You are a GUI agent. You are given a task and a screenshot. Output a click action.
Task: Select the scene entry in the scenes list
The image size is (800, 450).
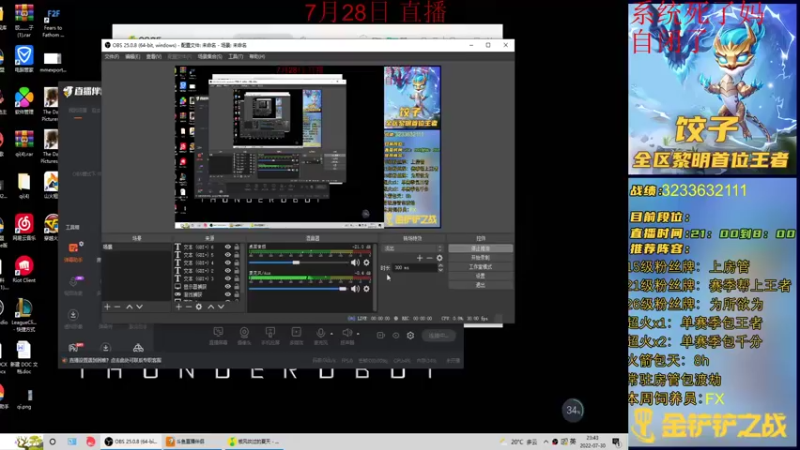click(x=136, y=247)
